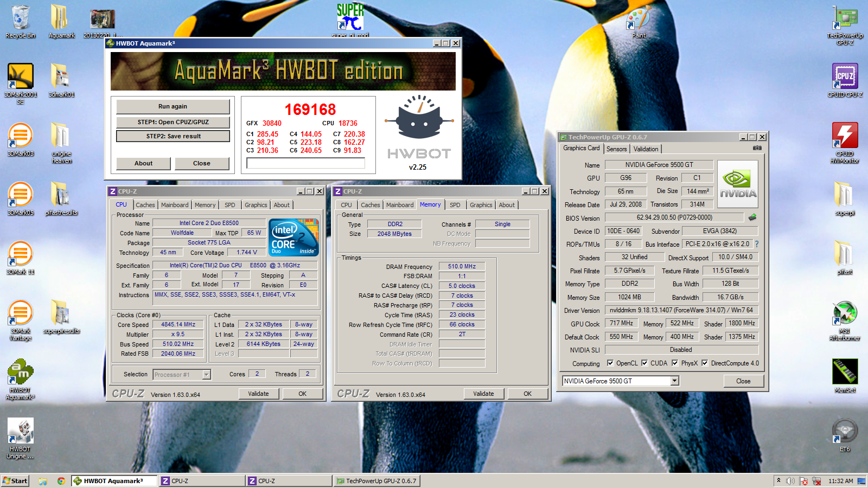Launch CPUID HWMonitor shortcut
This screenshot has height=488, width=868.
[845, 143]
